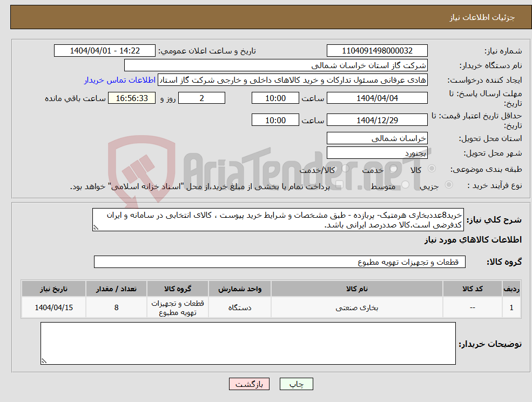Click the چاپ (print) button
The height and width of the screenshot is (402, 532).
296,384
